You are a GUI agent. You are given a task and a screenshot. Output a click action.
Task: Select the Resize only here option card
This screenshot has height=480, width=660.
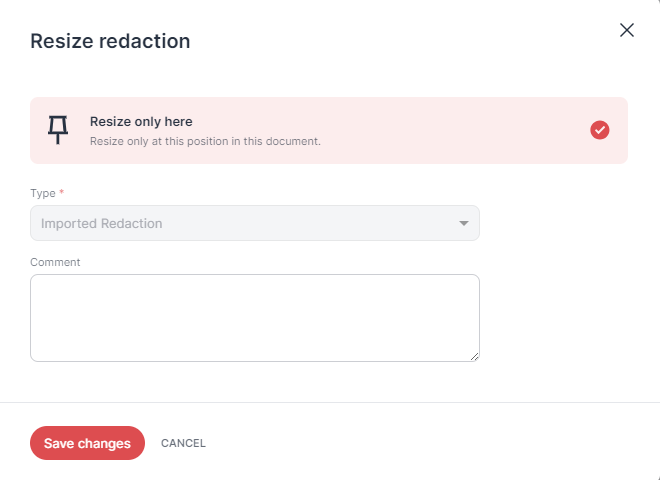tap(329, 130)
